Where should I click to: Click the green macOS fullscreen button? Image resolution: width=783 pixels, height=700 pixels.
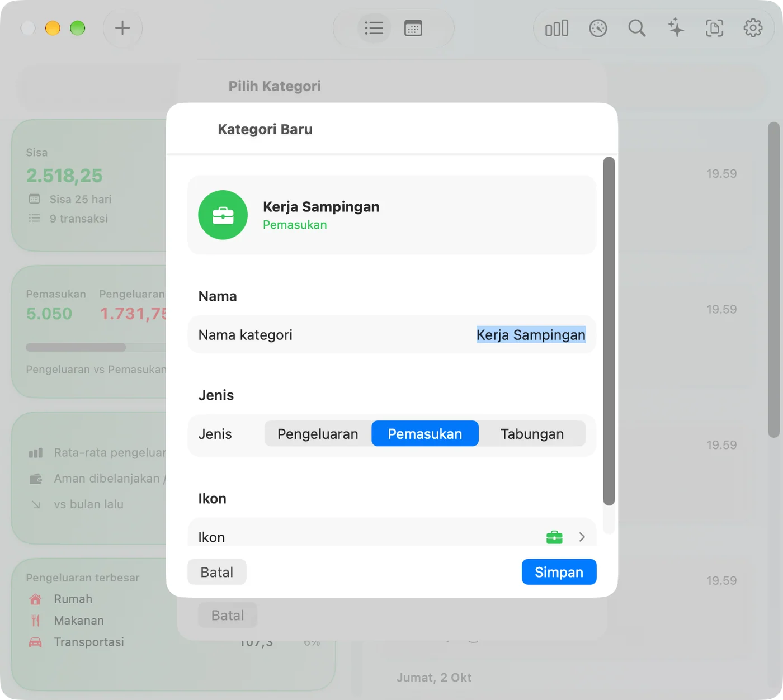click(x=78, y=28)
